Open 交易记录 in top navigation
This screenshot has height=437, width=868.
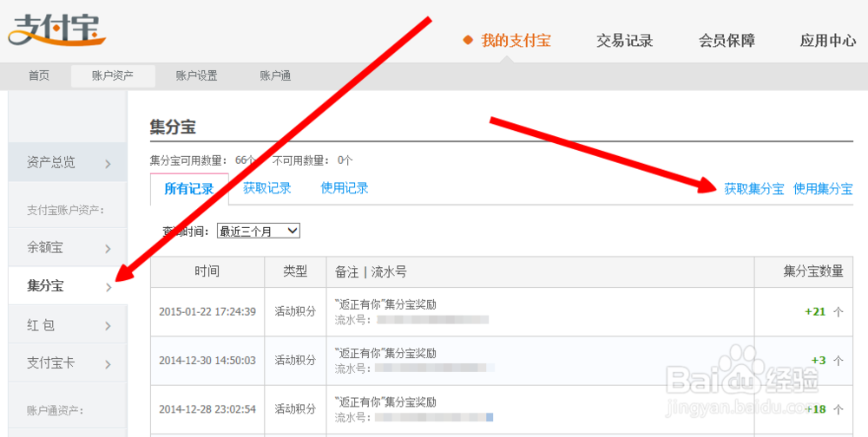(624, 41)
